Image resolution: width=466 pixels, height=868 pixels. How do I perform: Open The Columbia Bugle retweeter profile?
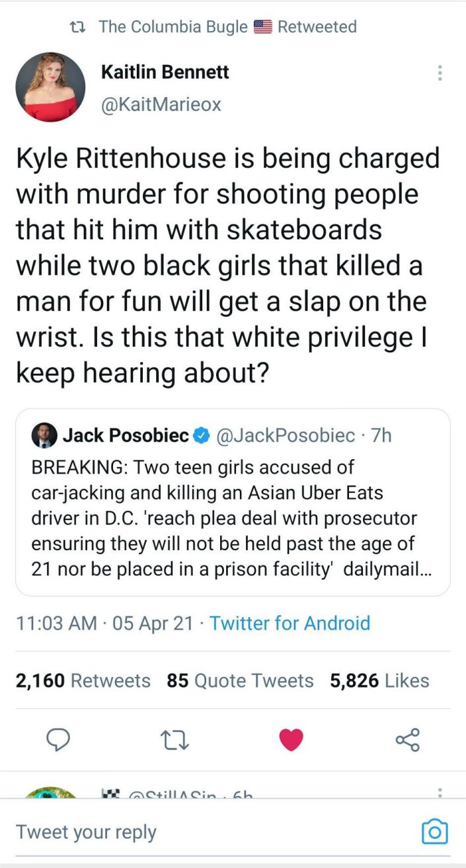point(173,27)
